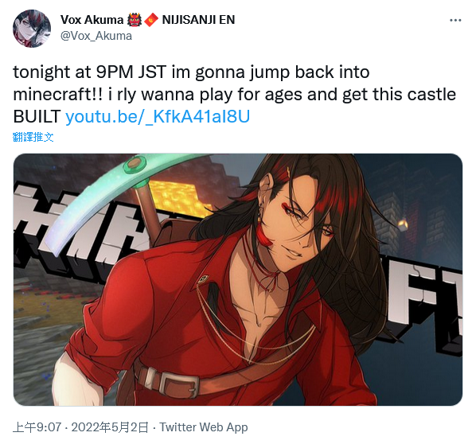The height and width of the screenshot is (448, 476).
Task: Open the youtu.be/_KfkA41aI8U link
Action: (x=158, y=116)
